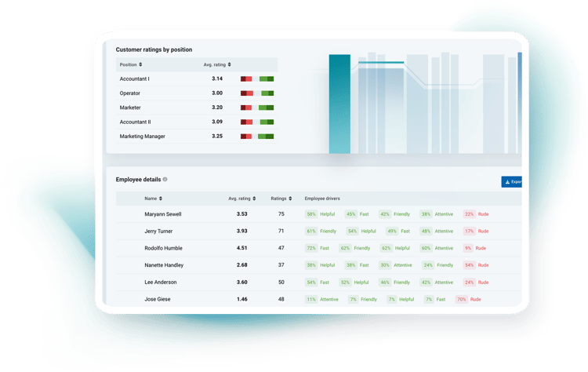Sort employees by Ratings count arrows
Screen dimensions: 588x372
coord(290,199)
